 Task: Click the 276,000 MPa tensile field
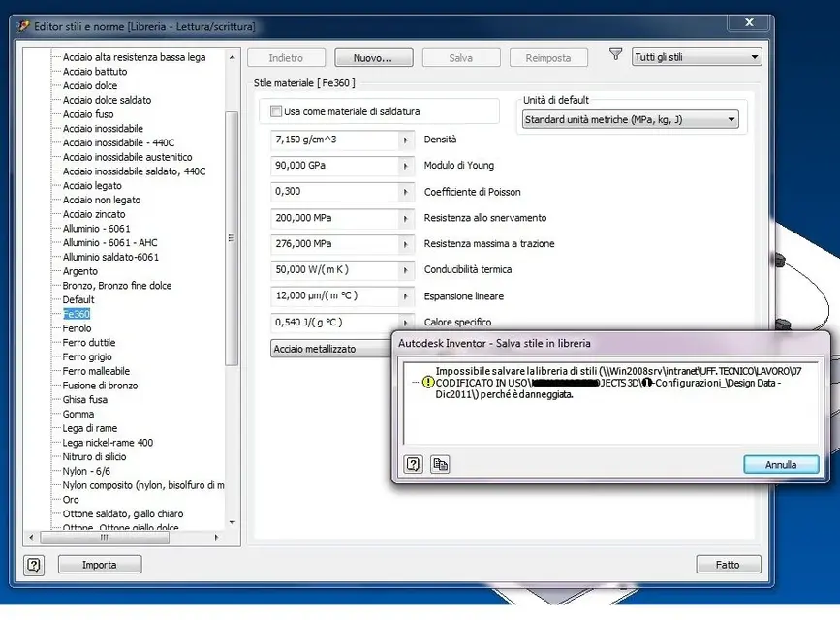coord(334,244)
